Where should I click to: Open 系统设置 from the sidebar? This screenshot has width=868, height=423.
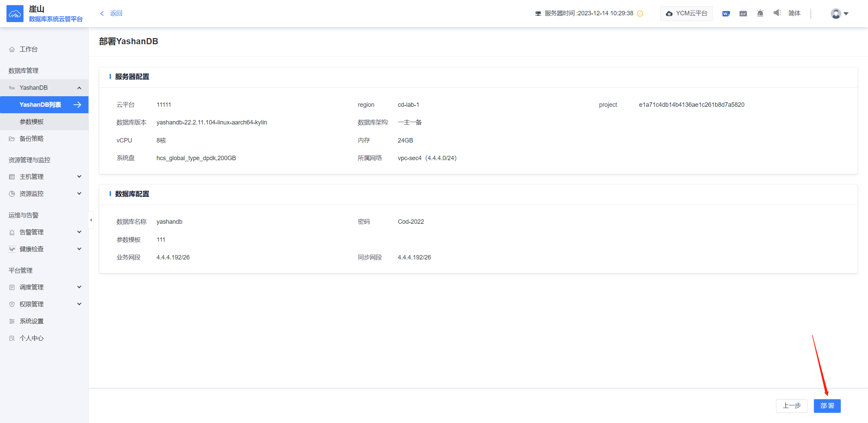(x=31, y=321)
